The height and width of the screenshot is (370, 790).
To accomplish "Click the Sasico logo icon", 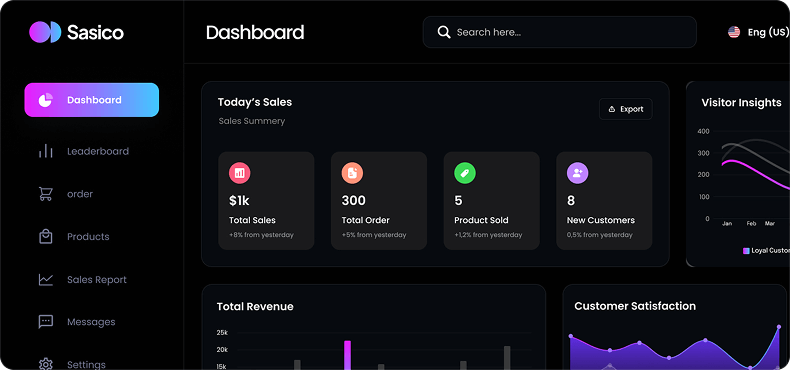I will [x=45, y=32].
